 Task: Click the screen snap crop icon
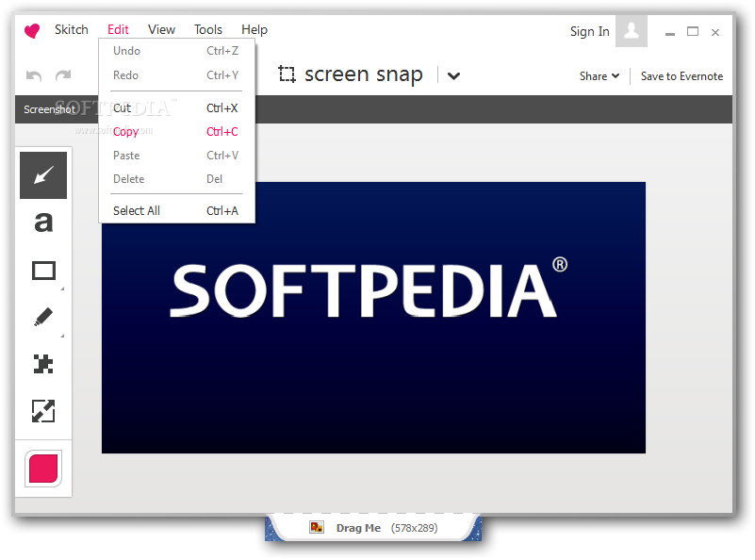click(287, 74)
